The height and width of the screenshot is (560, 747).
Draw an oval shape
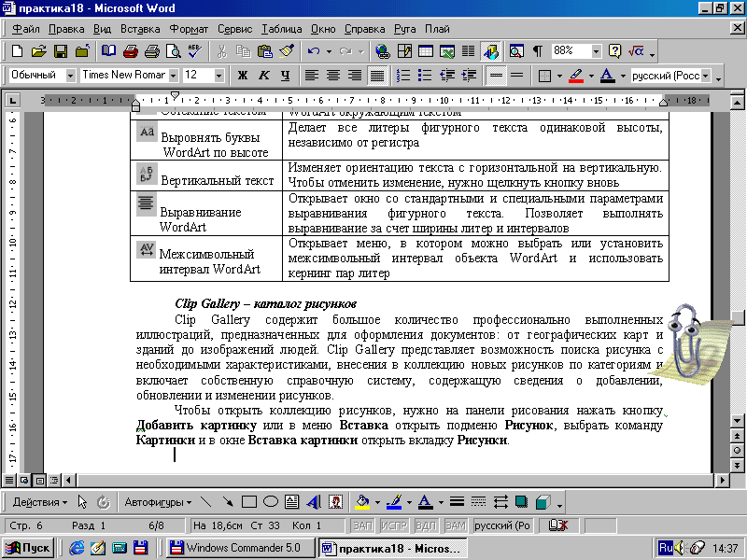271,502
